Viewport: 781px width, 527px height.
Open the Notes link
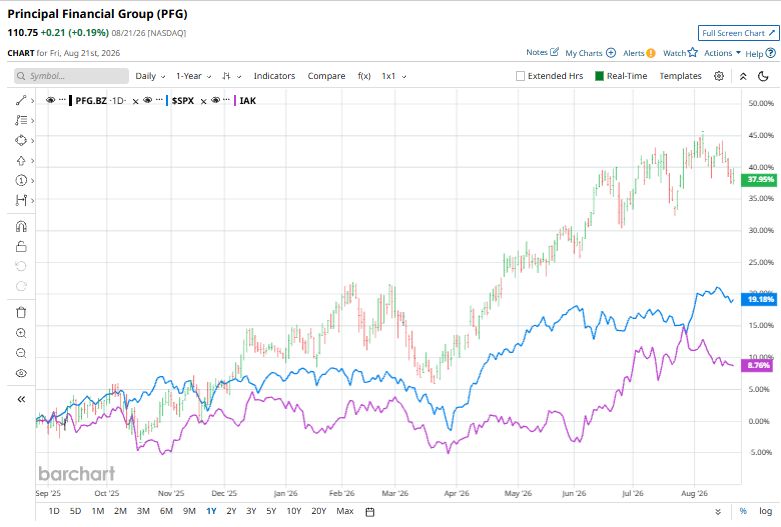tap(536, 52)
